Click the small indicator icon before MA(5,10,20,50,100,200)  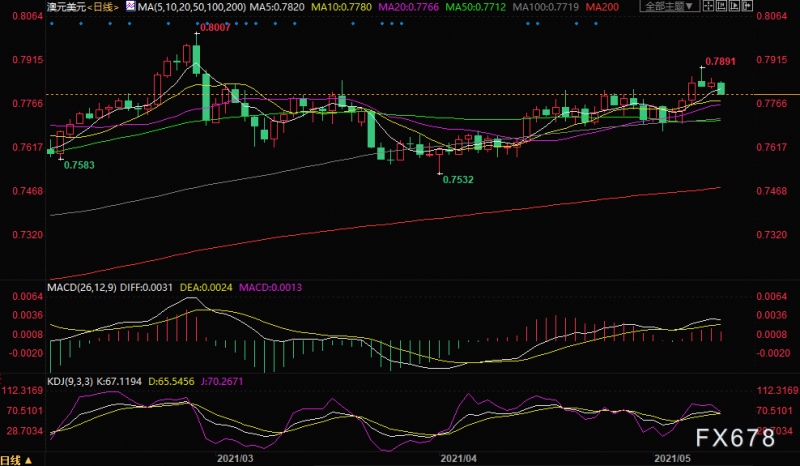point(130,6)
